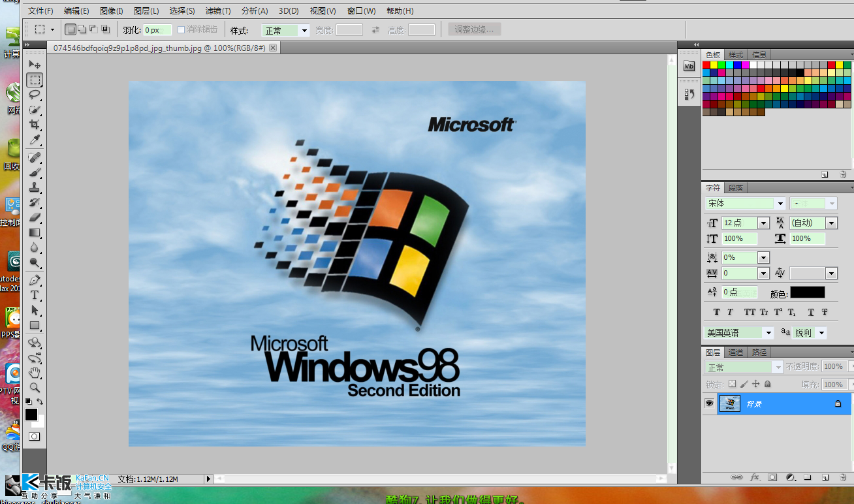This screenshot has width=854, height=504.
Task: Open leading dropdown showing (自动)
Action: pyautogui.click(x=831, y=223)
